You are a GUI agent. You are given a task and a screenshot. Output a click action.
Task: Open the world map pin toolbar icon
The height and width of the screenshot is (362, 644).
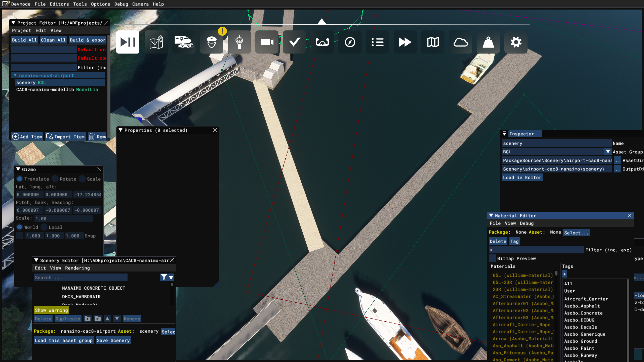pos(156,42)
